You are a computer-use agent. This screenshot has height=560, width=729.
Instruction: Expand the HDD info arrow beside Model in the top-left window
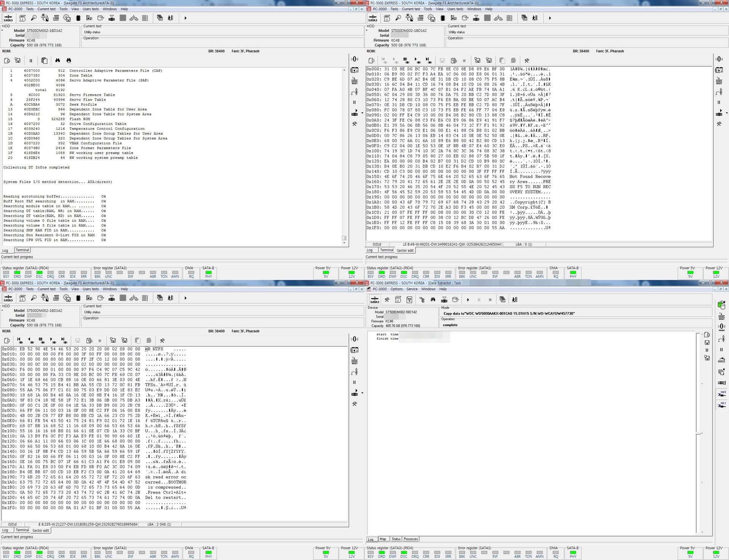tap(2, 30)
